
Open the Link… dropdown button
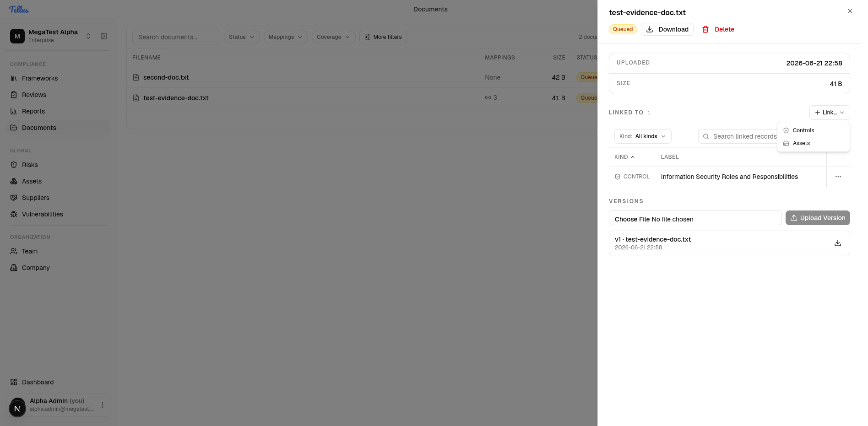[x=830, y=113]
